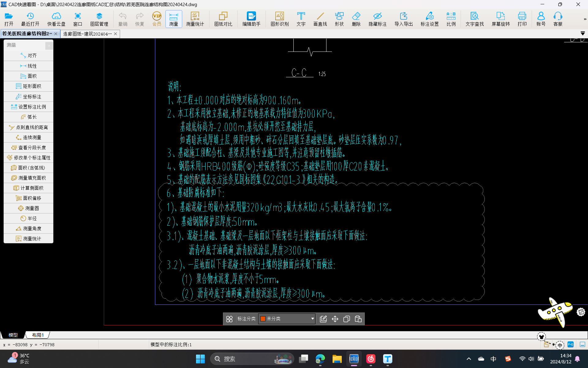
Task: Select 坐标标注 coordinate annotation
Action: [x=28, y=97]
